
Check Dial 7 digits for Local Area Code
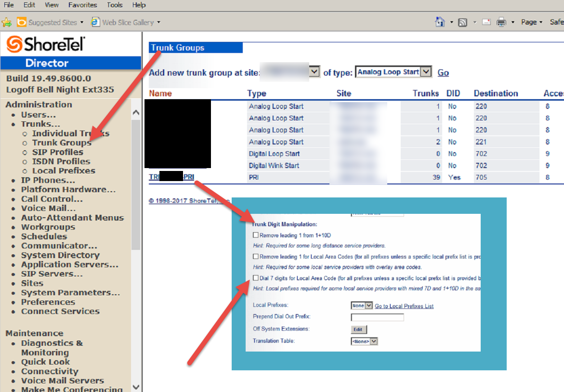point(256,278)
